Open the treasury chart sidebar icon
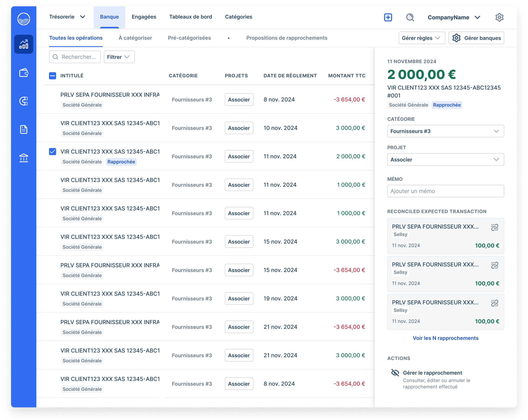 (24, 44)
